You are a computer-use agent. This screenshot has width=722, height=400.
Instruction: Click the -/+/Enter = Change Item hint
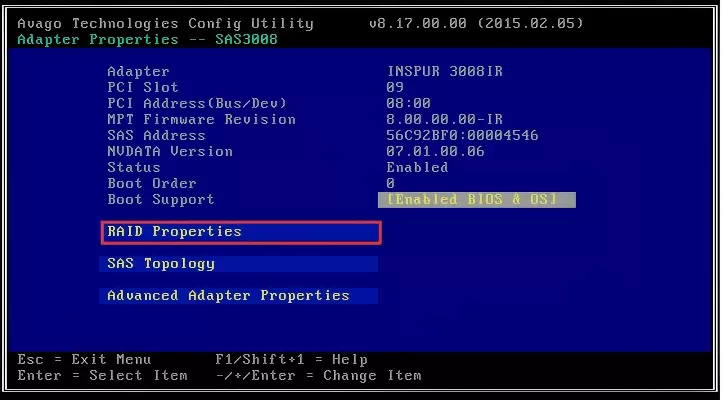tap(318, 376)
